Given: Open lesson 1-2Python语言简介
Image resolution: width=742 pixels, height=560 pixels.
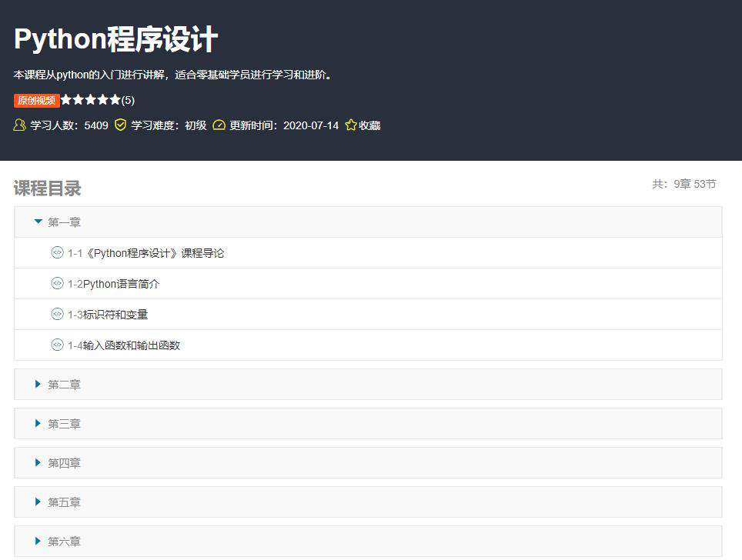Looking at the screenshot, I should [114, 284].
